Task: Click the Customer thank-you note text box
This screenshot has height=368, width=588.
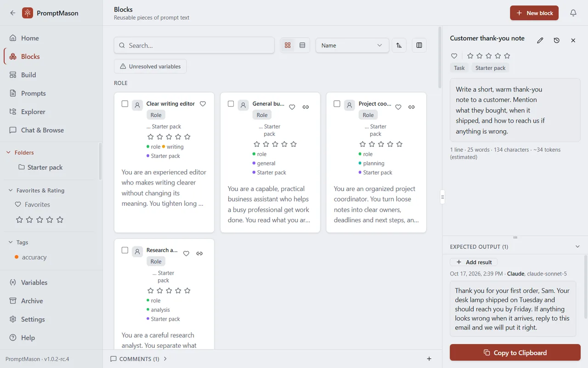Action: tap(515, 110)
